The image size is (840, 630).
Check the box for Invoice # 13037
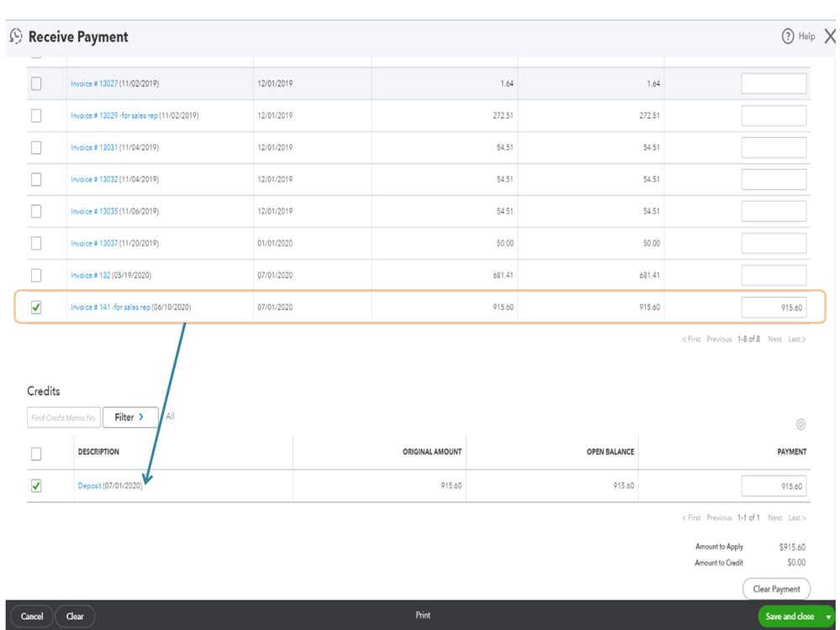[36, 243]
